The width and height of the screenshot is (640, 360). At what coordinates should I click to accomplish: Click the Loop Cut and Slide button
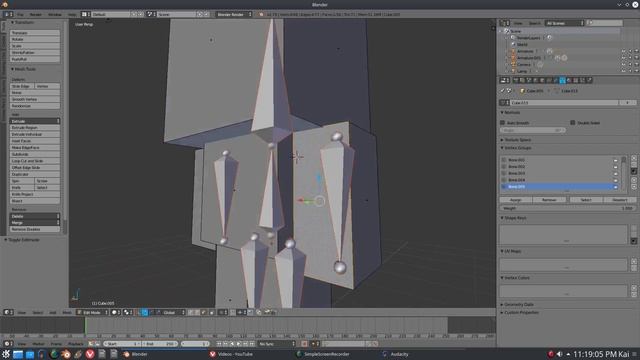(x=35, y=161)
